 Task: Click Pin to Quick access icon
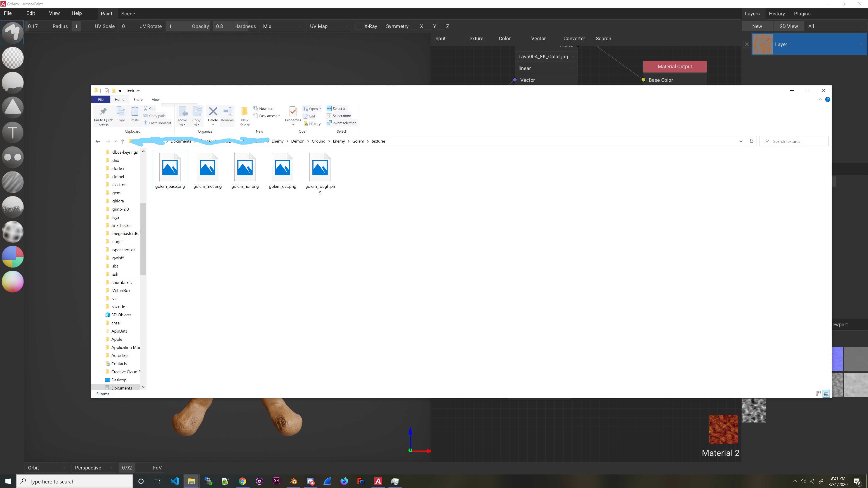[x=104, y=115]
